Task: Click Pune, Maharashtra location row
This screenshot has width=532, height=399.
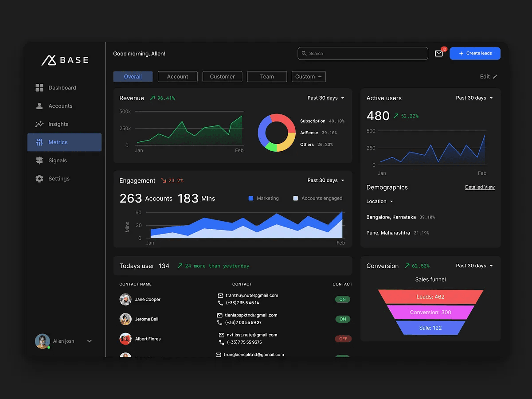Action: 398,233
